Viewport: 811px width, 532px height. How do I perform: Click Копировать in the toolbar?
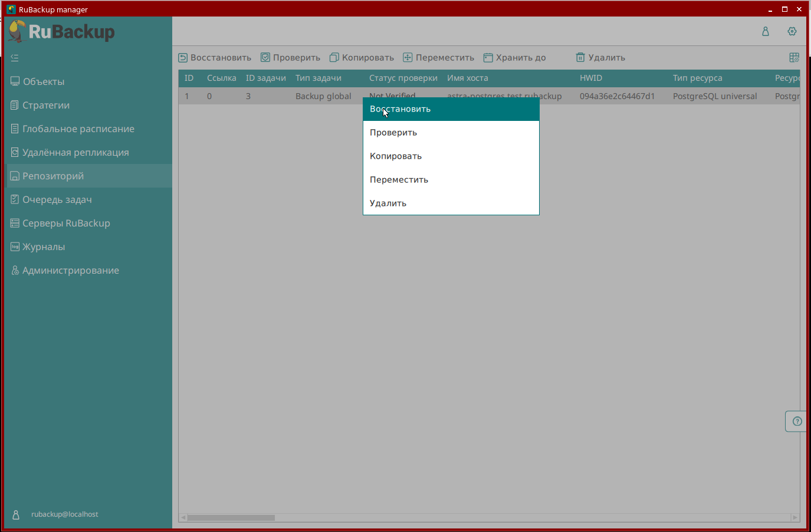362,58
